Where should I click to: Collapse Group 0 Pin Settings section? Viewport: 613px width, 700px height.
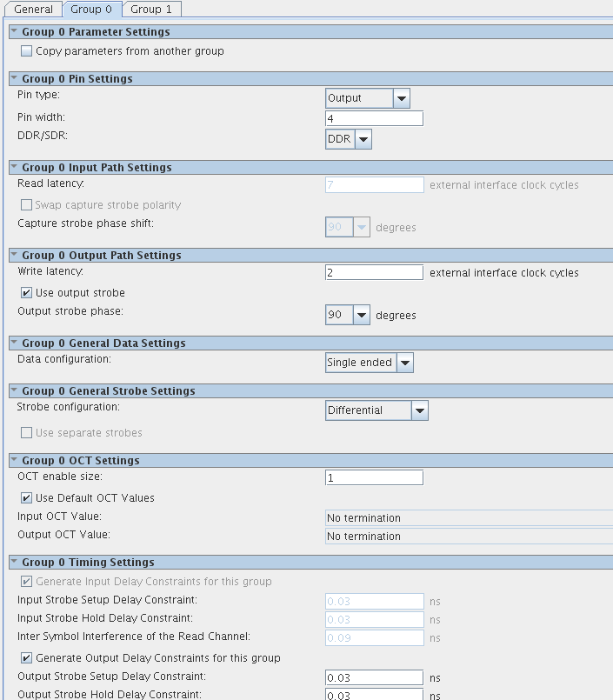coord(14,79)
